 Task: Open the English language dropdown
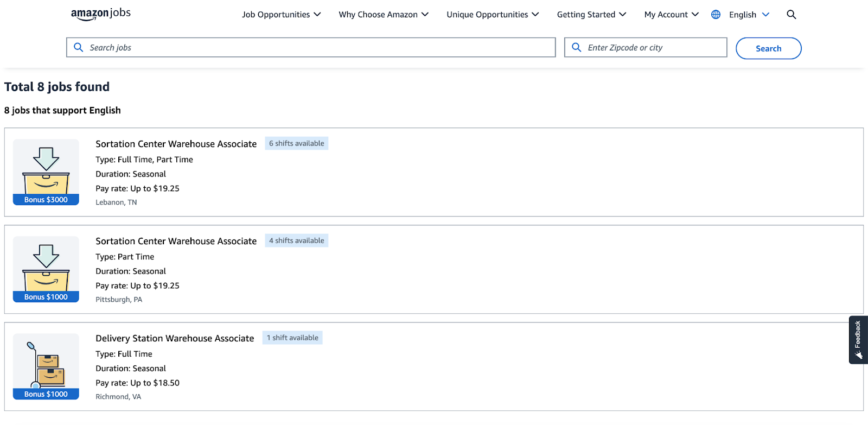749,15
